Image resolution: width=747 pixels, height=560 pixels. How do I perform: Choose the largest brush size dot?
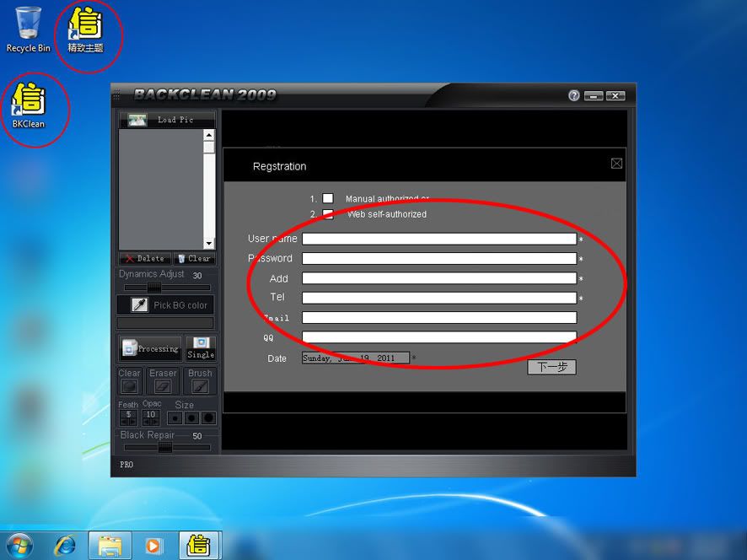coord(208,418)
